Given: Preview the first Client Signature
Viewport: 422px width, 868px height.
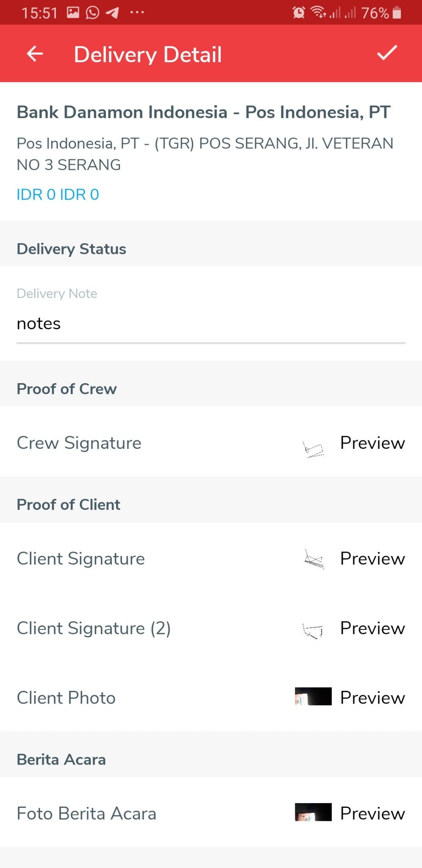Looking at the screenshot, I should [x=372, y=559].
